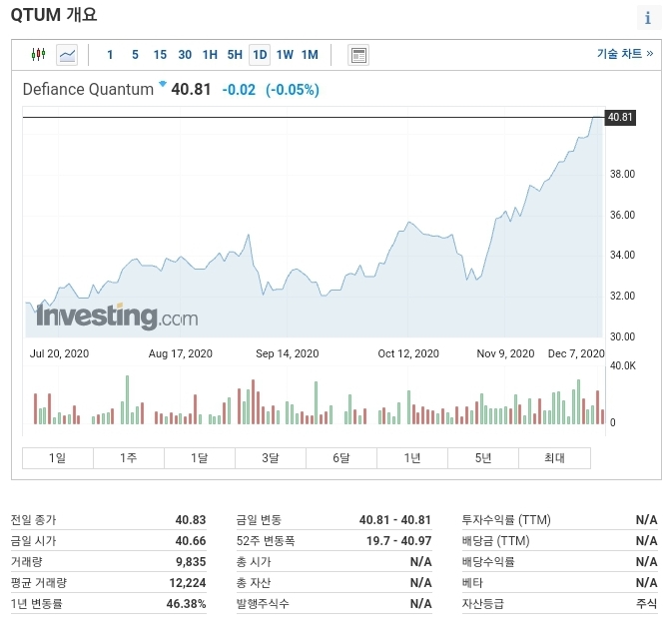
Task: Show the 1주 time range
Action: point(129,458)
